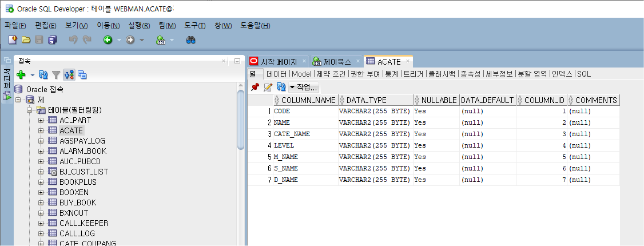The width and height of the screenshot is (644, 246).
Task: Go back with the green arrow
Action: click(108, 40)
